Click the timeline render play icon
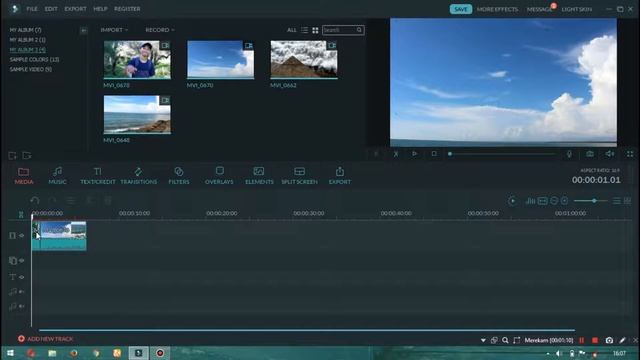The height and width of the screenshot is (360, 640). pos(512,201)
